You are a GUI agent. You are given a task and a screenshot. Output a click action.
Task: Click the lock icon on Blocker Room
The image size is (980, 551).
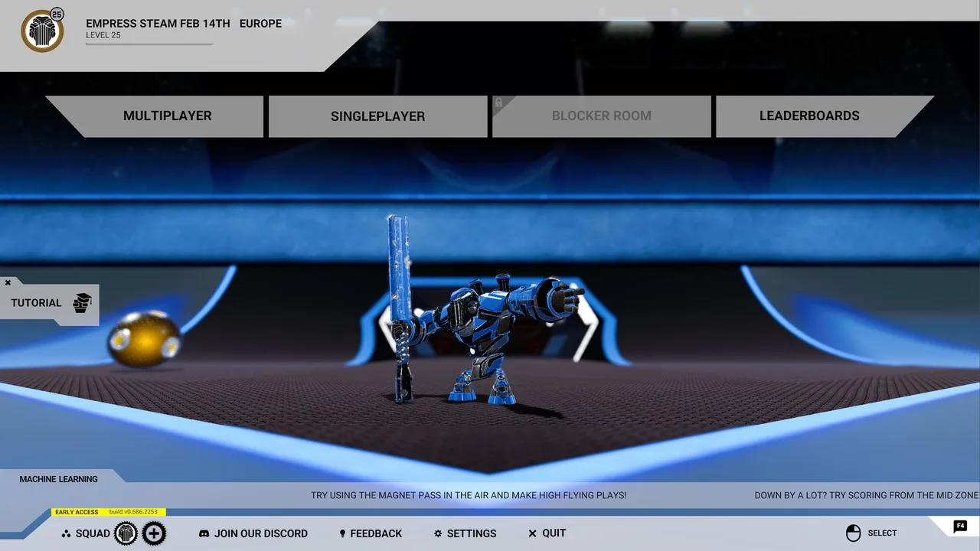pos(498,103)
